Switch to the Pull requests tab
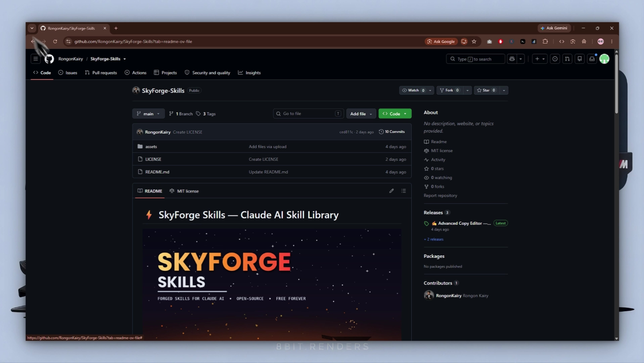The width and height of the screenshot is (644, 363). coord(101,73)
